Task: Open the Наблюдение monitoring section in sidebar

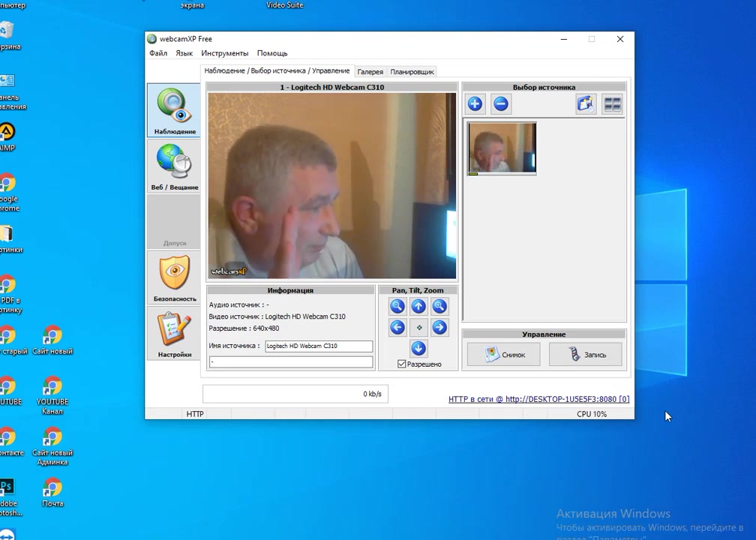Action: [173, 110]
